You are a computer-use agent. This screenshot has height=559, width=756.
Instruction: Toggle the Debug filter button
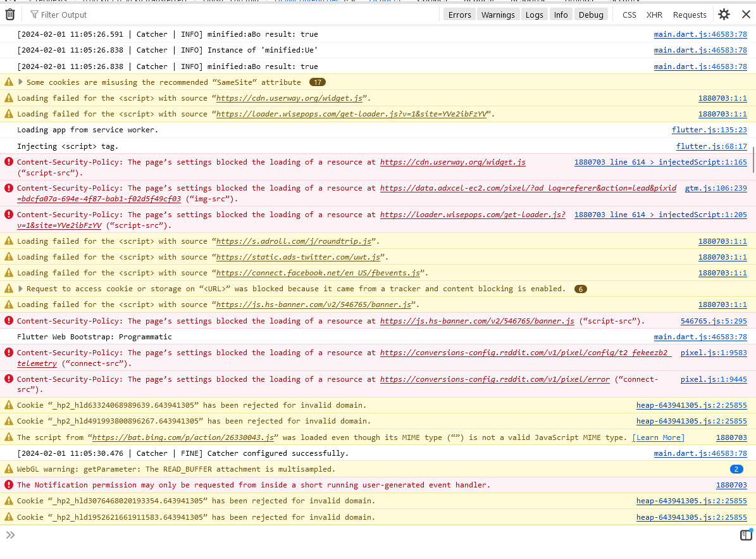591,15
